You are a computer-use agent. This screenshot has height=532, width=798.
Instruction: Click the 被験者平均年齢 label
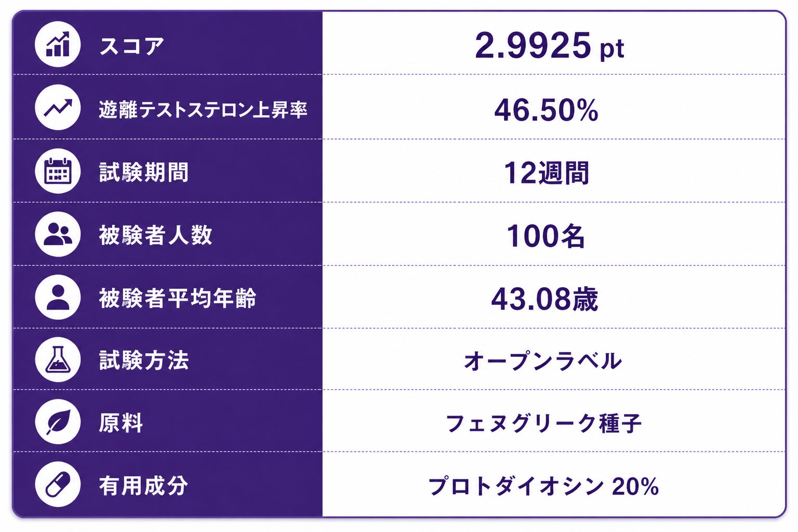(x=178, y=298)
